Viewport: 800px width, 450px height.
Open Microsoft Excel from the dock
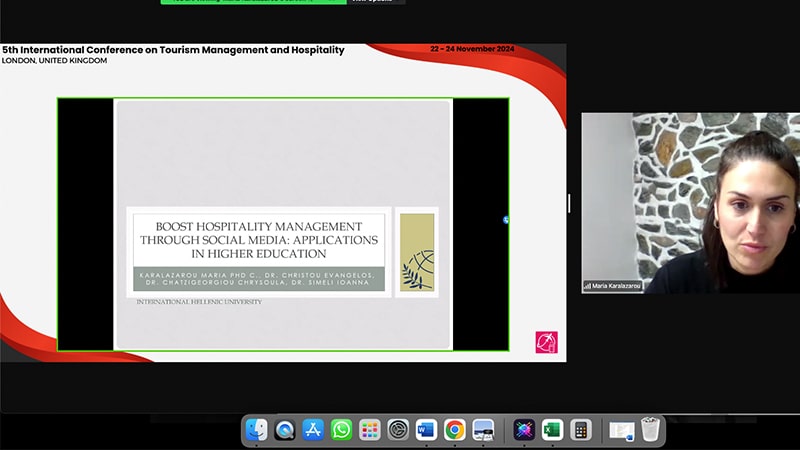point(552,430)
